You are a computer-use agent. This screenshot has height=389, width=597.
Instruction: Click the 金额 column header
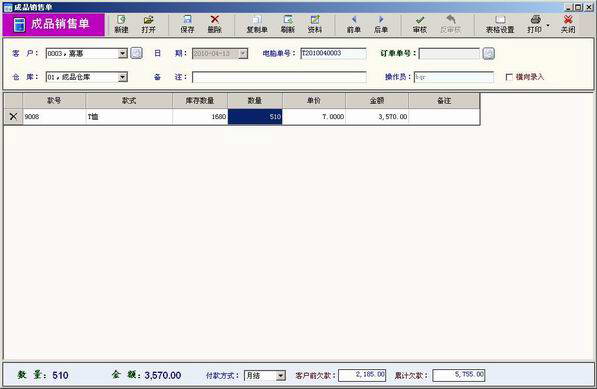point(377,100)
